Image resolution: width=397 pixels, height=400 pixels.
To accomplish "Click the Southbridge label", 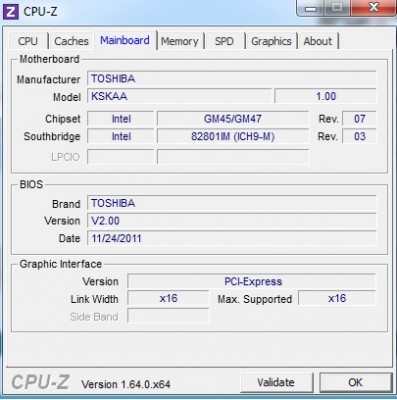I will [52, 137].
